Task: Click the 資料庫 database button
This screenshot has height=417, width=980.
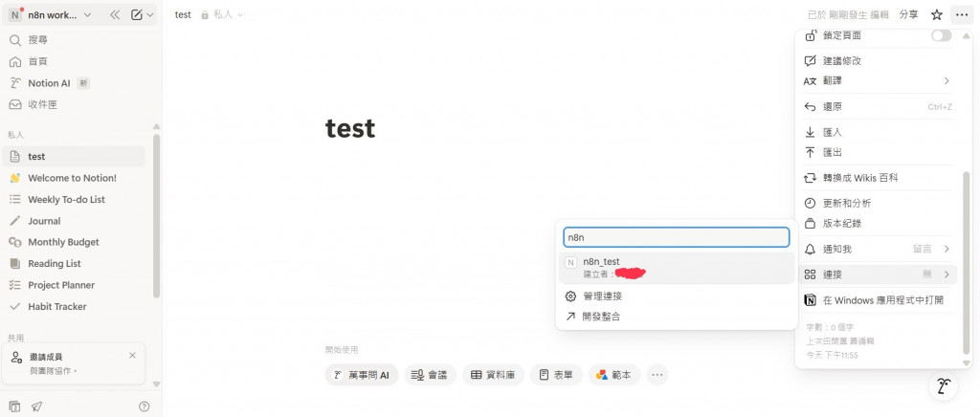Action: (493, 375)
